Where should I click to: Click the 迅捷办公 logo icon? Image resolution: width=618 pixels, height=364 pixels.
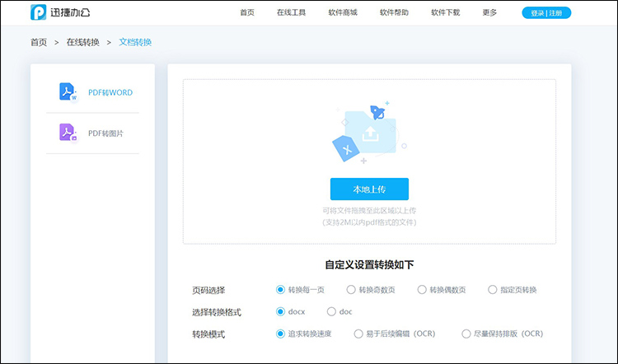coord(38,12)
